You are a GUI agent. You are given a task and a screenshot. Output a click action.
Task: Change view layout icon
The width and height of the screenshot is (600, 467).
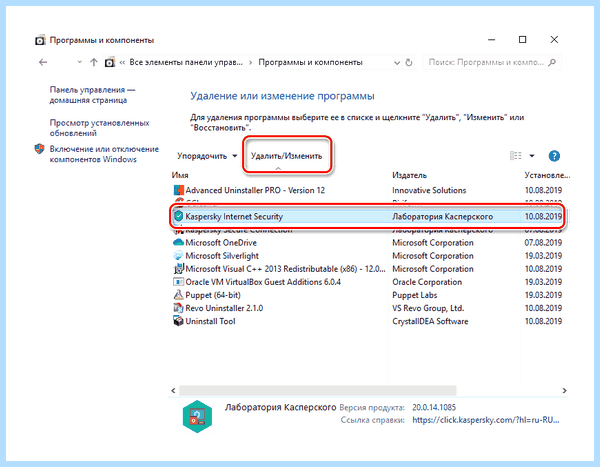pyautogui.click(x=515, y=156)
